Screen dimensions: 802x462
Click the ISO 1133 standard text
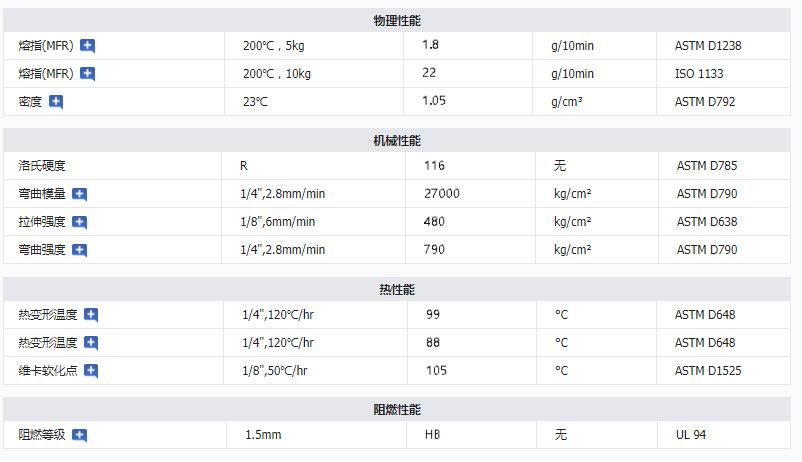[x=698, y=74]
